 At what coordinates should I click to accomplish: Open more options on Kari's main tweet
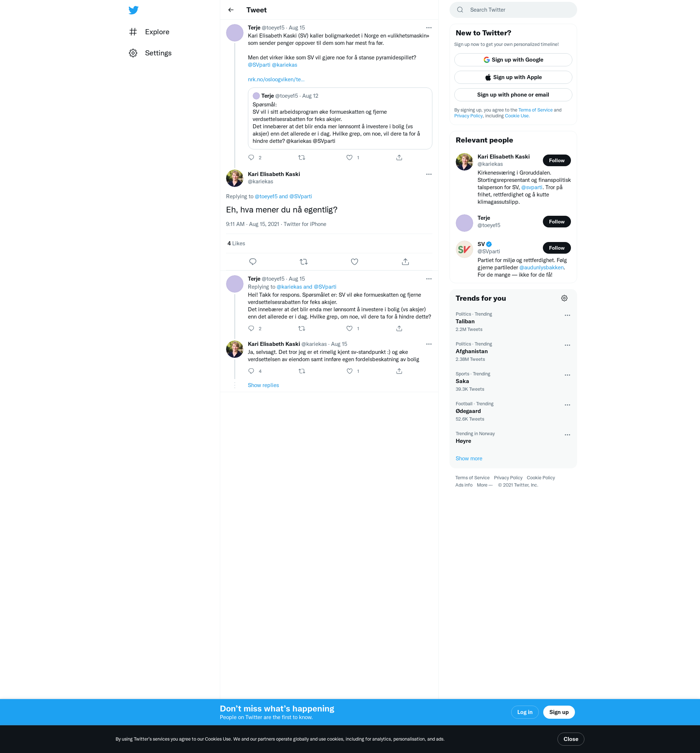pyautogui.click(x=429, y=174)
